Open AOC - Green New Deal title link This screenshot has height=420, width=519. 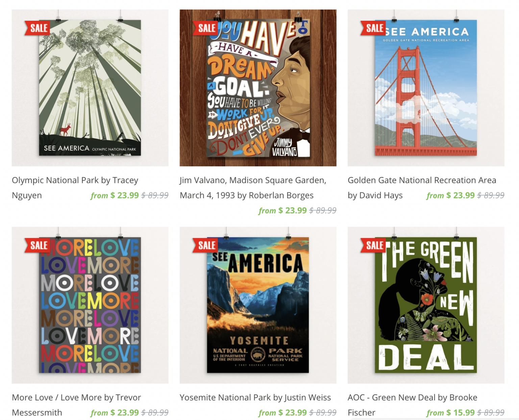pyautogui.click(x=413, y=405)
